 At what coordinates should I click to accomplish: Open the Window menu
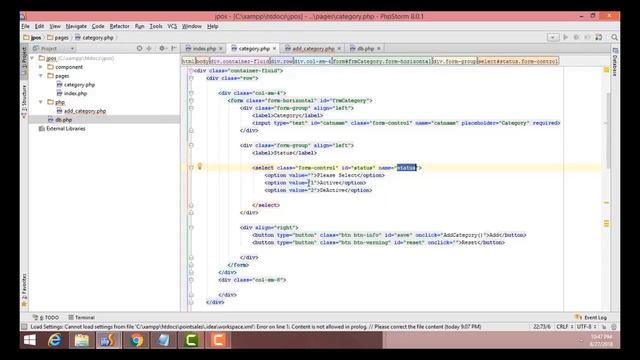point(191,26)
